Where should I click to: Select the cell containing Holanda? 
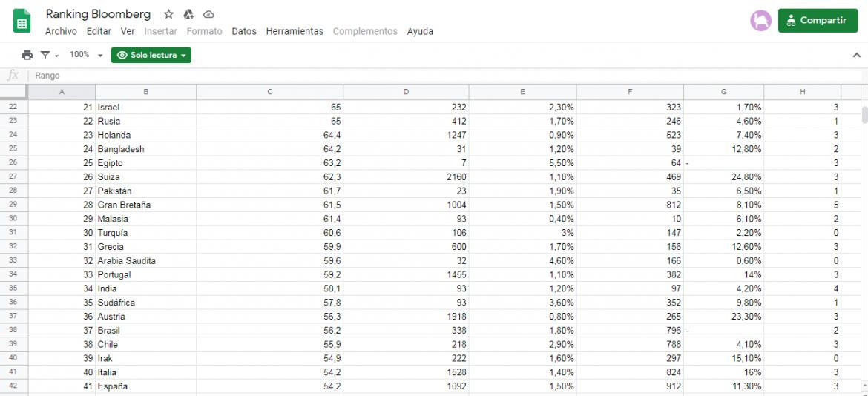pyautogui.click(x=145, y=135)
